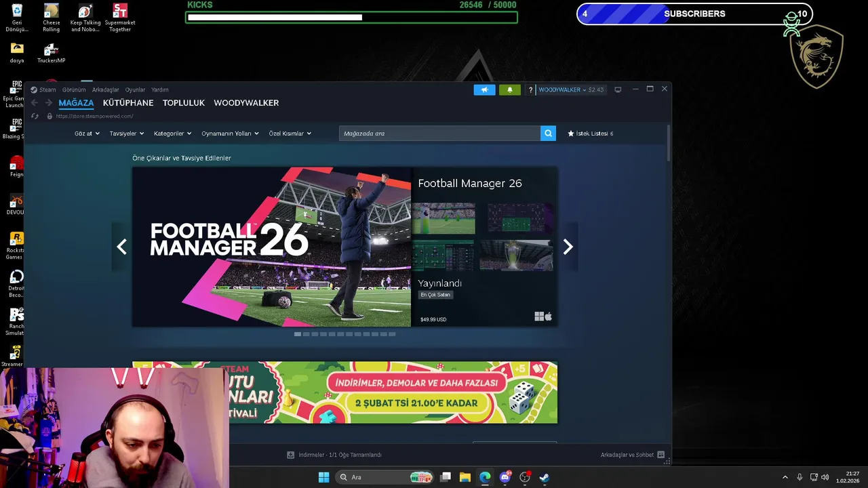Viewport: 868px width, 488px height.
Task: Enter Big Picture mode via monitor icon
Action: tap(618, 89)
